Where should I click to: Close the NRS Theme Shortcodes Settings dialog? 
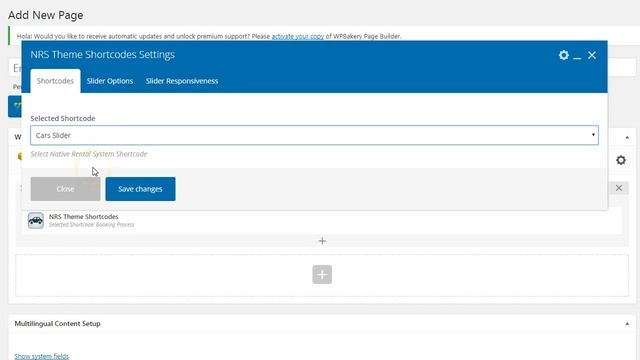point(592,55)
